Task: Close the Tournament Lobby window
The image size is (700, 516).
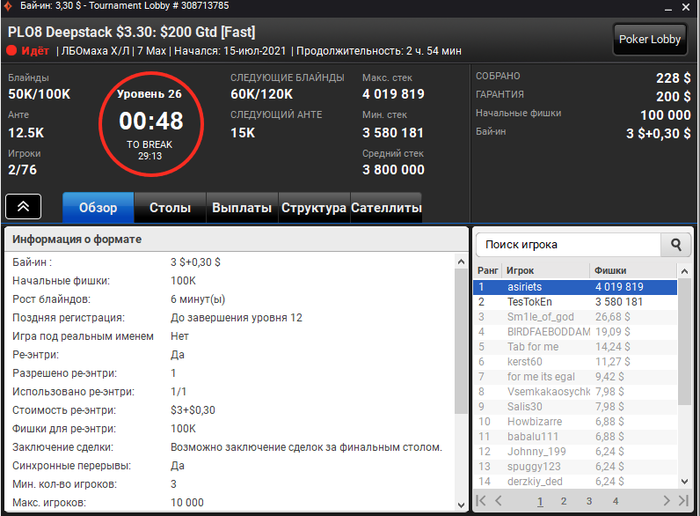Action: (686, 7)
